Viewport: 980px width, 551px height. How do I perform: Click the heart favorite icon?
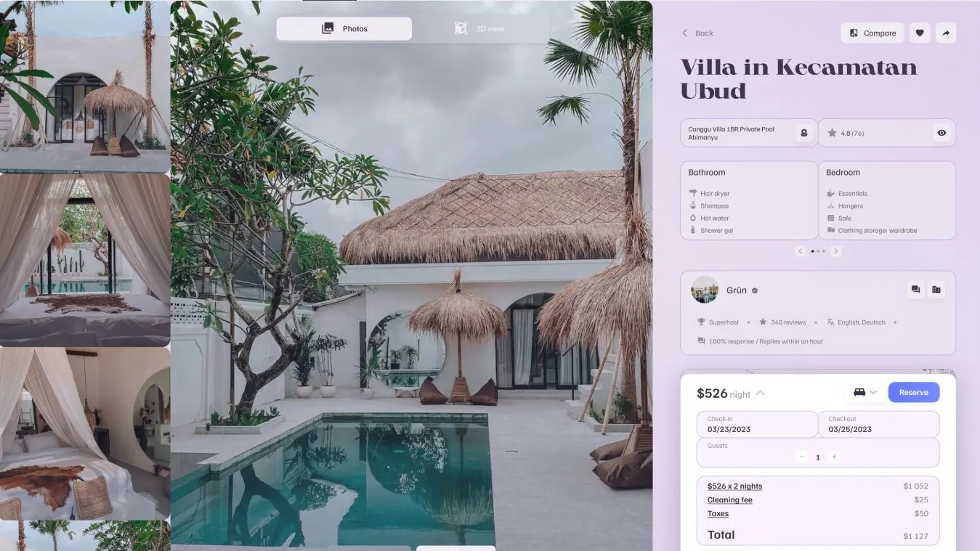pos(920,33)
